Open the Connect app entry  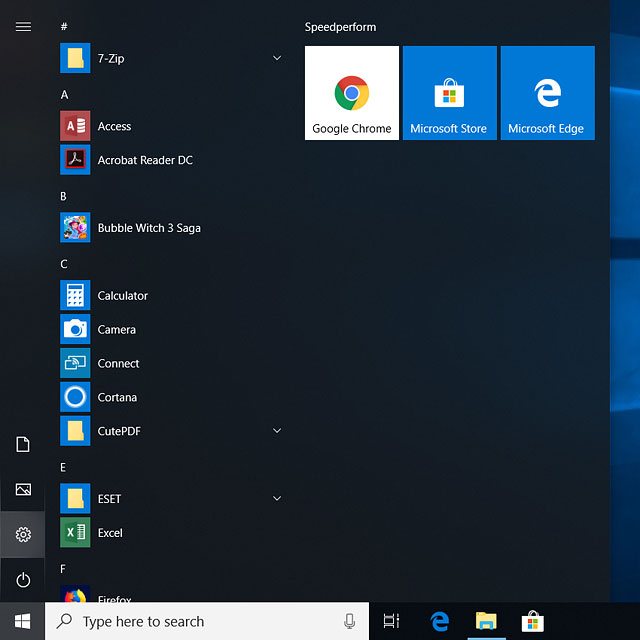pyautogui.click(x=118, y=364)
